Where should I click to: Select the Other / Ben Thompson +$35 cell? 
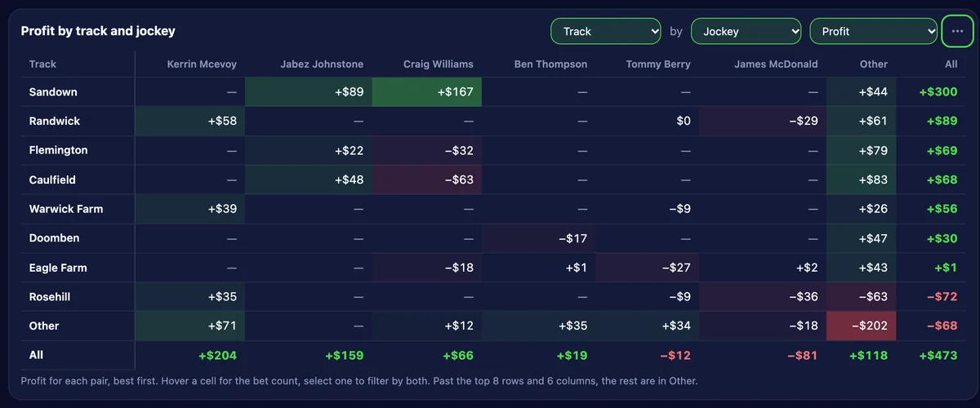pos(539,326)
